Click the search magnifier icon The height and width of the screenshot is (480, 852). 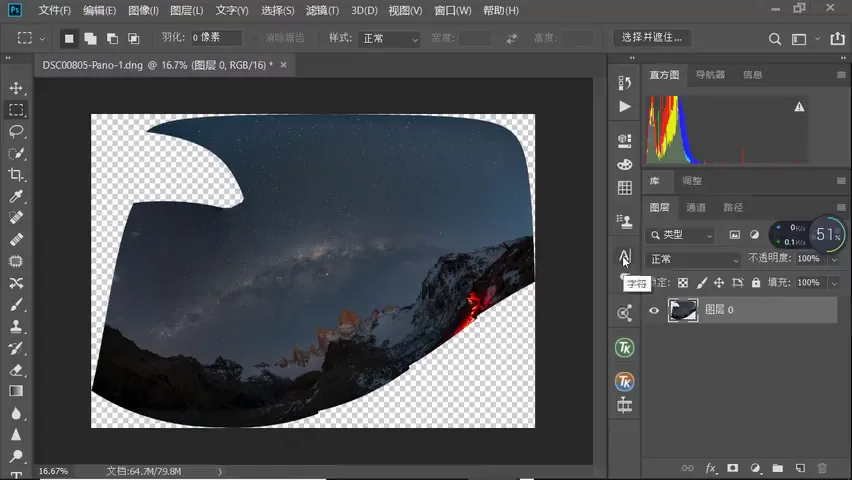point(775,39)
